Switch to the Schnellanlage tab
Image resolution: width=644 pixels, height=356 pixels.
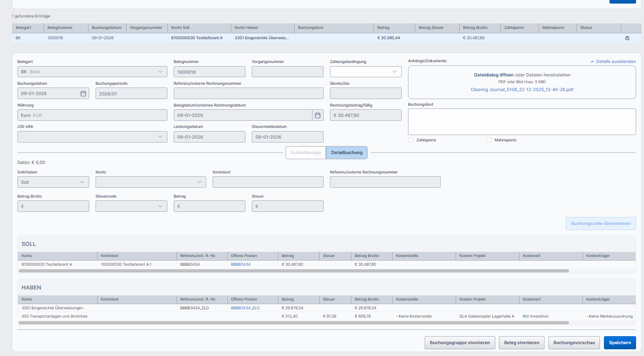click(306, 153)
